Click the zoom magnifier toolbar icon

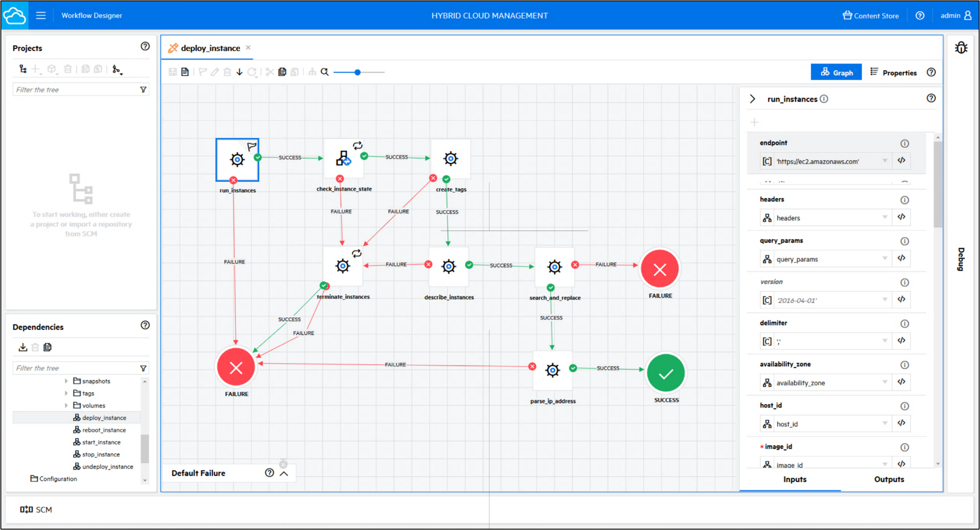(324, 72)
